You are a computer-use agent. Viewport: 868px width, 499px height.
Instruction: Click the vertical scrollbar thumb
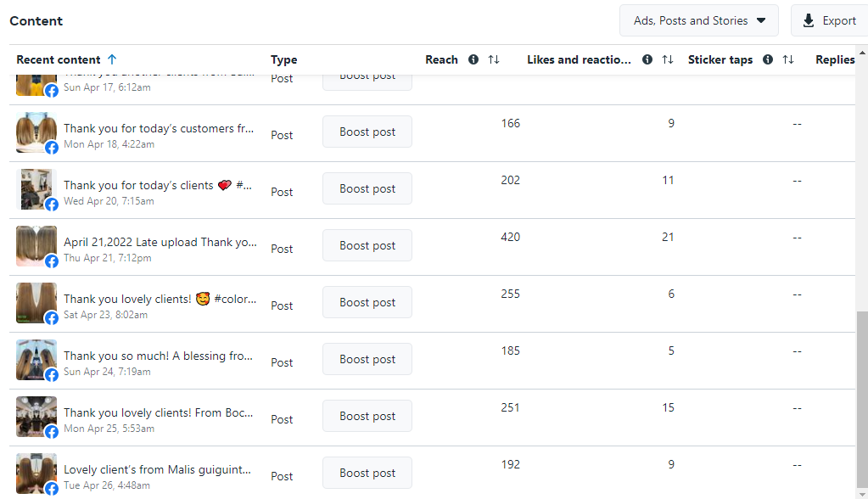[862, 399]
